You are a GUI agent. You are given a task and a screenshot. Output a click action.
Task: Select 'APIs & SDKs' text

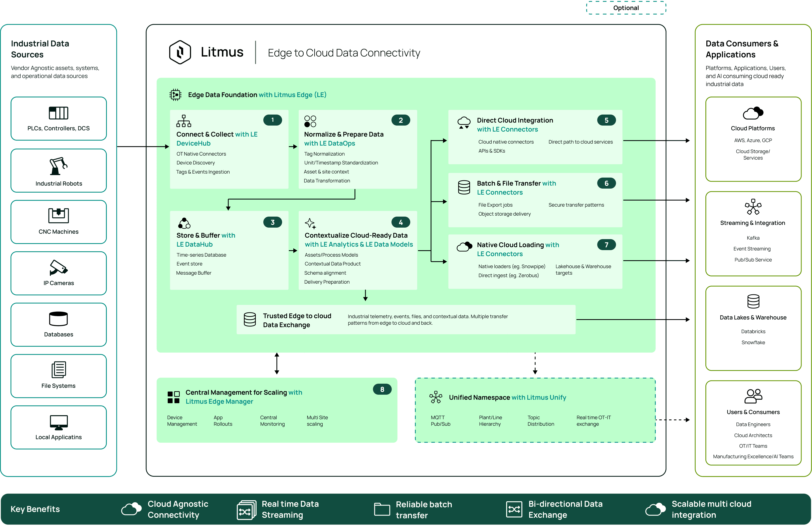[491, 151]
